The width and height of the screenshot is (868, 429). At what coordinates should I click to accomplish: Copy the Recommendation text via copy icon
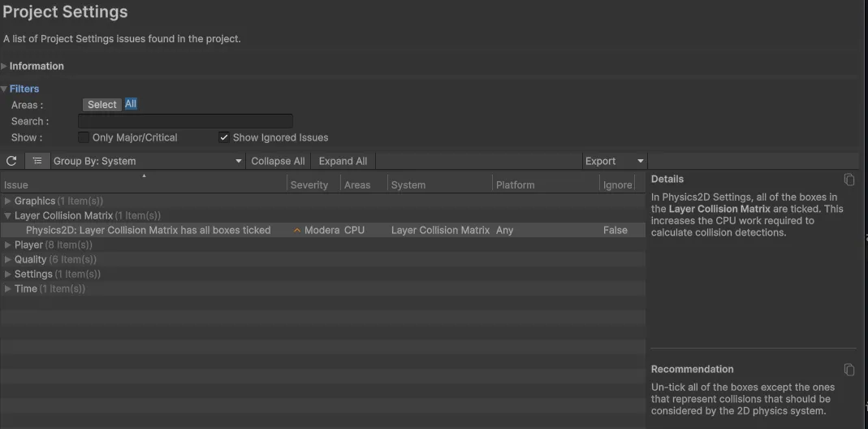coord(849,370)
